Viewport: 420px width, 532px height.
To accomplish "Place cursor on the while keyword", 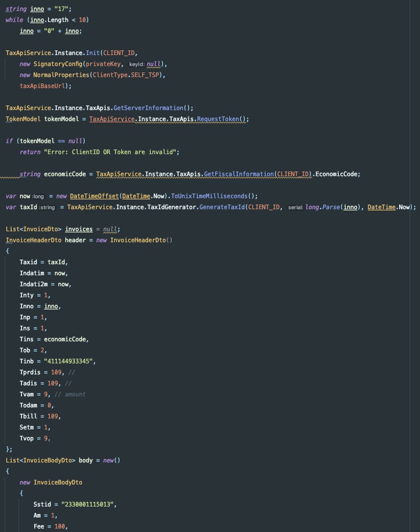I will (14, 20).
